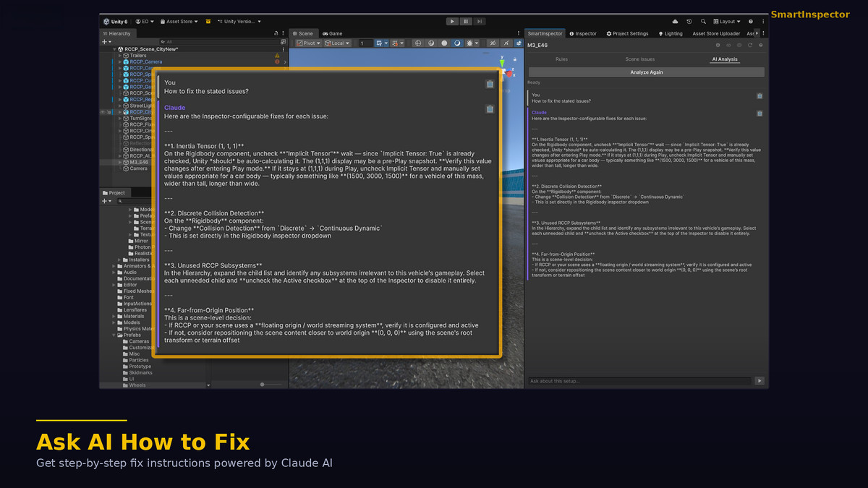This screenshot has height=488, width=868.
Task: Toggle picking hand icon beside RCCP_City row
Action: click(109, 112)
